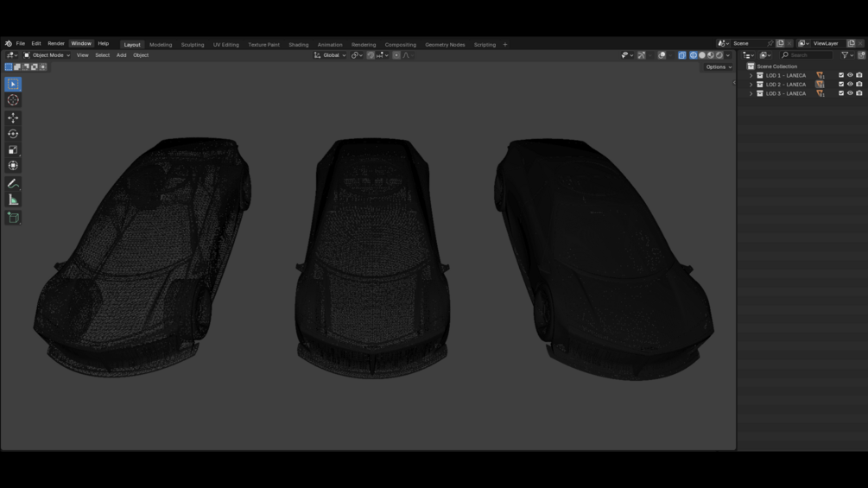868x488 pixels.
Task: Open the outliner display mode dropdown
Action: point(765,55)
